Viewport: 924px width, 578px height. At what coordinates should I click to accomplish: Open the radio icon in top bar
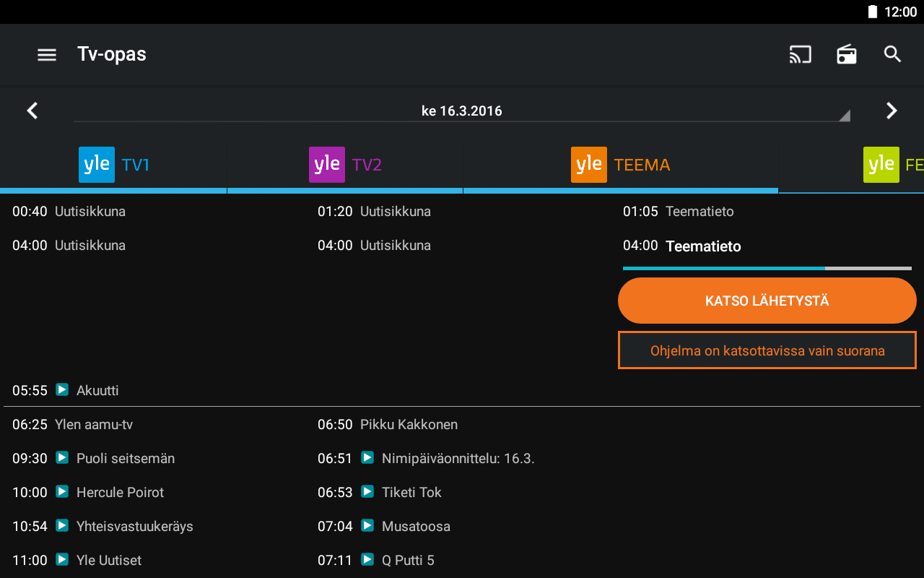tap(847, 55)
